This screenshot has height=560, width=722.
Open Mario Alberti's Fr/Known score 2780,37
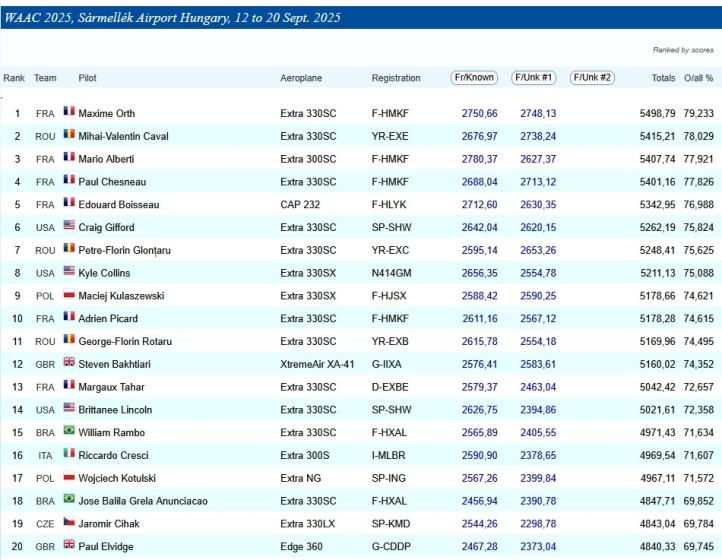[x=479, y=159]
